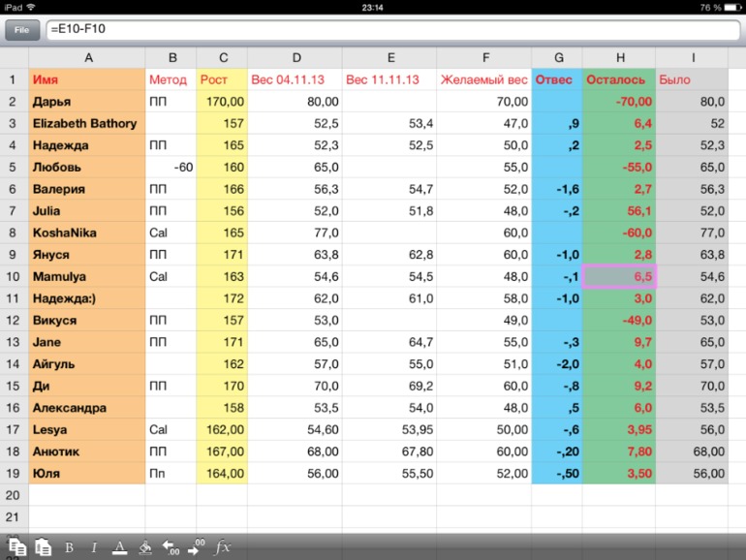The height and width of the screenshot is (560, 746).
Task: Select row 1 header
Action: tap(14, 79)
